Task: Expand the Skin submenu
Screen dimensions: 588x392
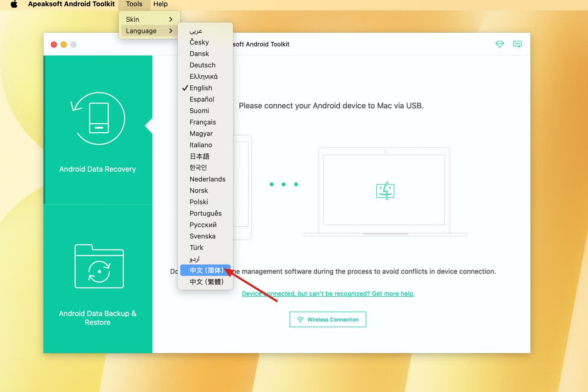Action: click(149, 19)
